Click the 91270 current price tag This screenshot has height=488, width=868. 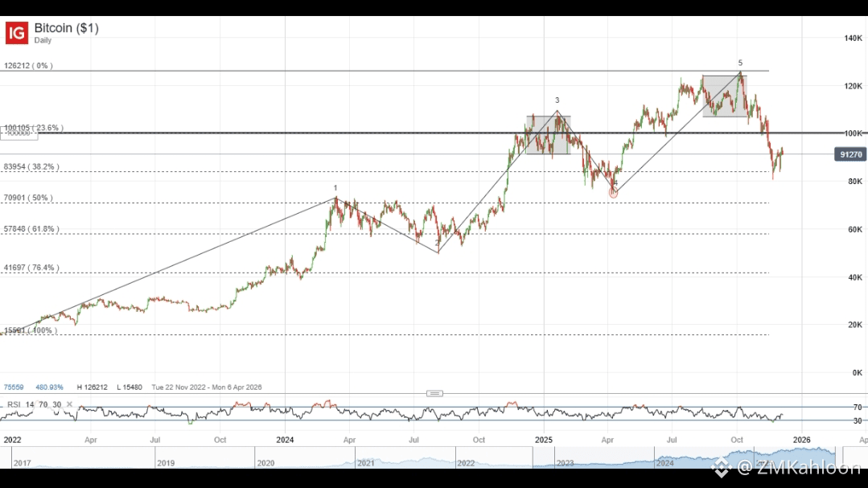[850, 154]
